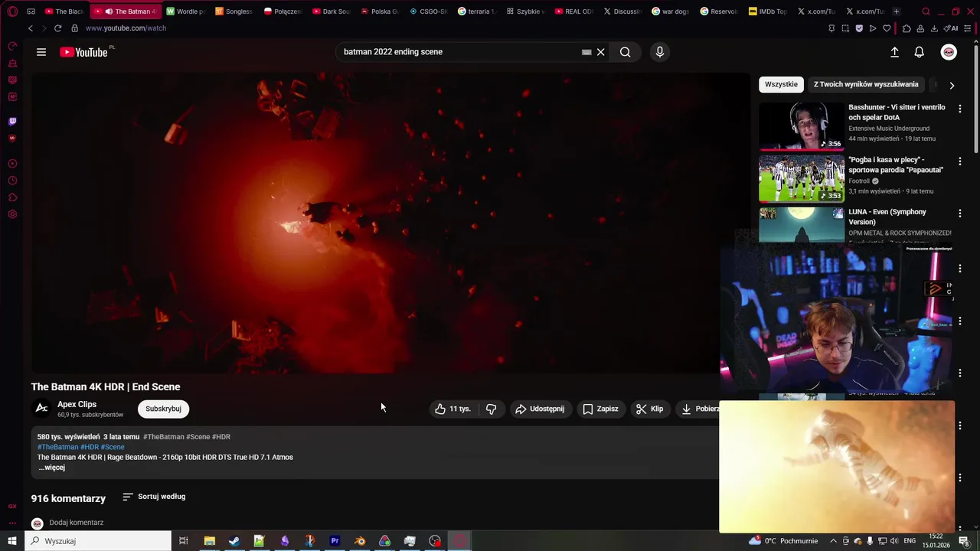Open a new browser tab with plus
Image resolution: width=980 pixels, height=551 pixels.
tap(897, 11)
